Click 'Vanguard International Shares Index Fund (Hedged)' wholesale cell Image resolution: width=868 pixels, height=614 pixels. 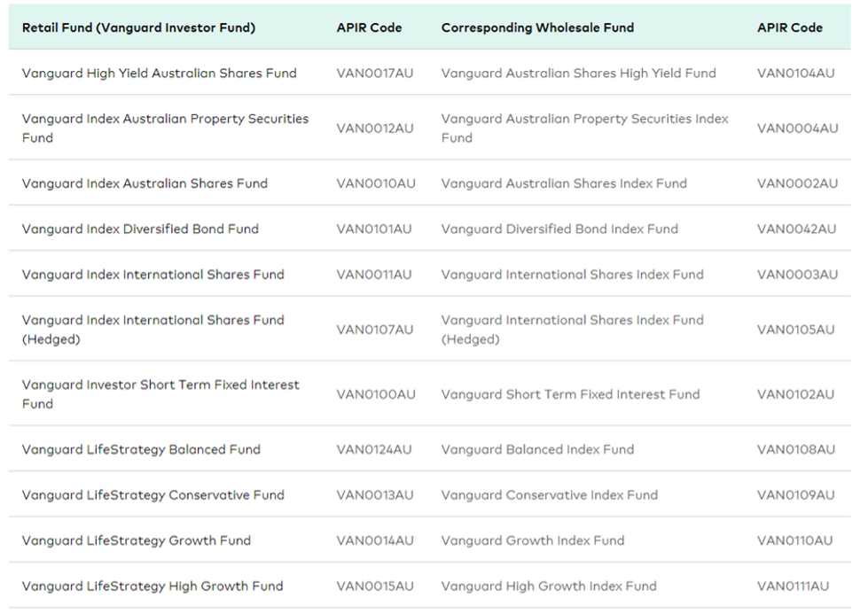573,329
